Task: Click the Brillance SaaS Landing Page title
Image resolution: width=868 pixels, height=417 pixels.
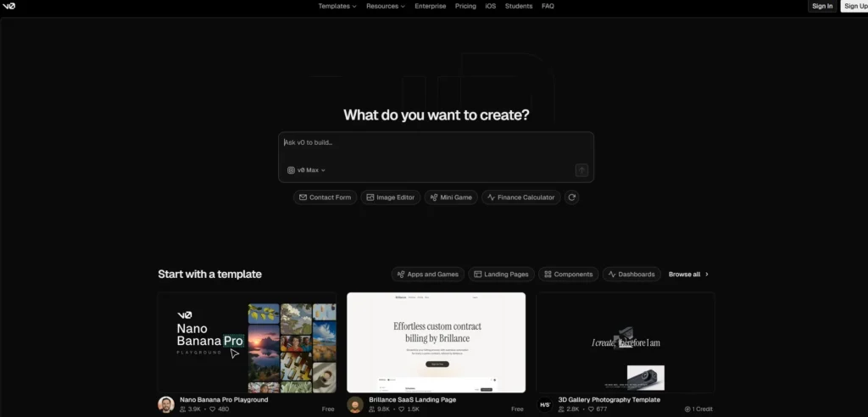Action: 413,400
